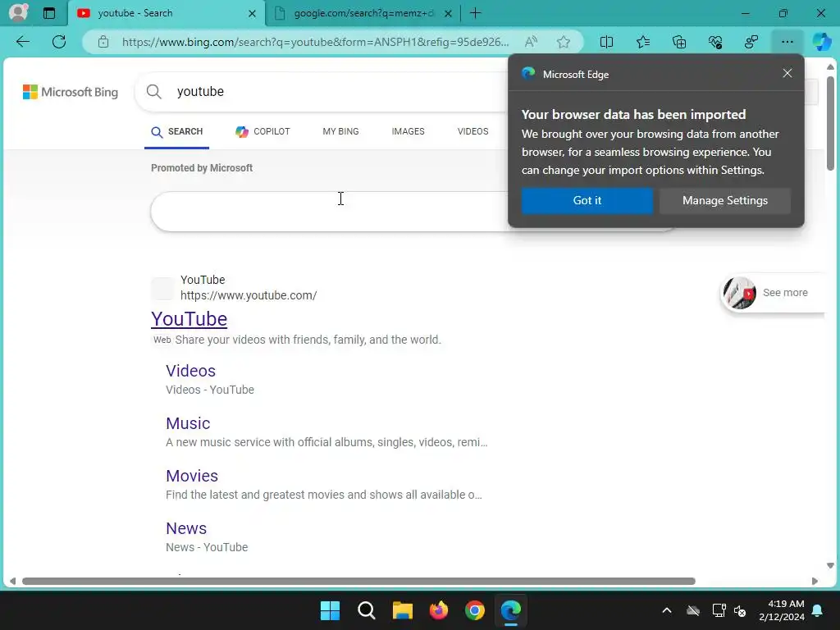Switch to the google.com/search tab
This screenshot has width=840, height=630.
[x=363, y=13]
